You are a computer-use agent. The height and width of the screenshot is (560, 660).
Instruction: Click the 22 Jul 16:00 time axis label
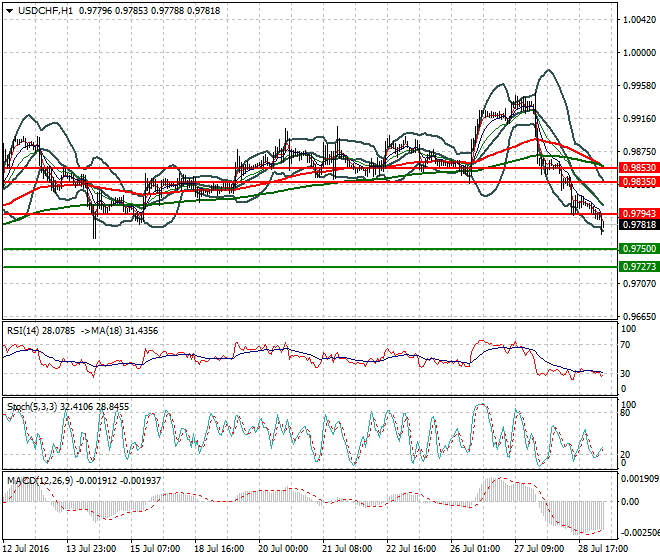click(x=411, y=549)
